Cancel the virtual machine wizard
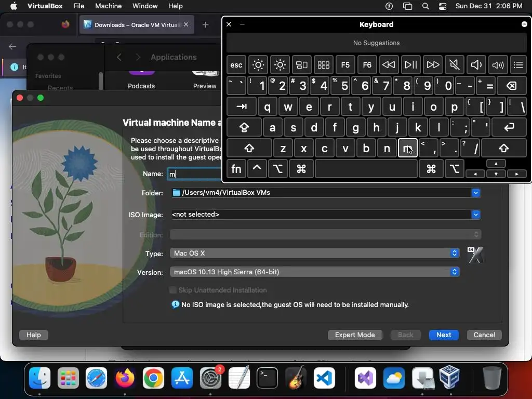Viewport: 532px width, 399px height. coord(484,335)
